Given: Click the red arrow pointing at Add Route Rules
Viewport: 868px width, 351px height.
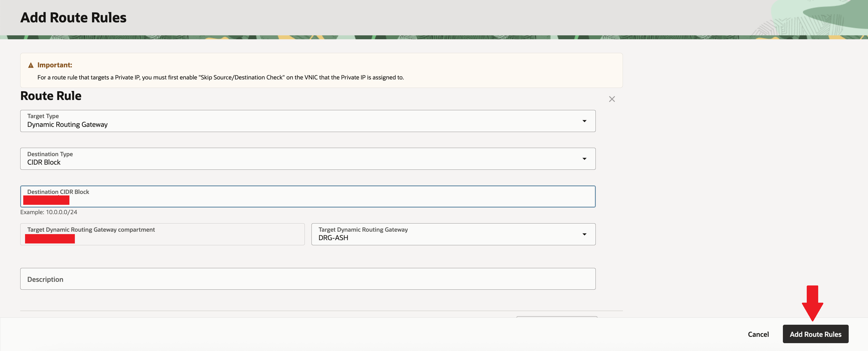Looking at the screenshot, I should coord(812,303).
